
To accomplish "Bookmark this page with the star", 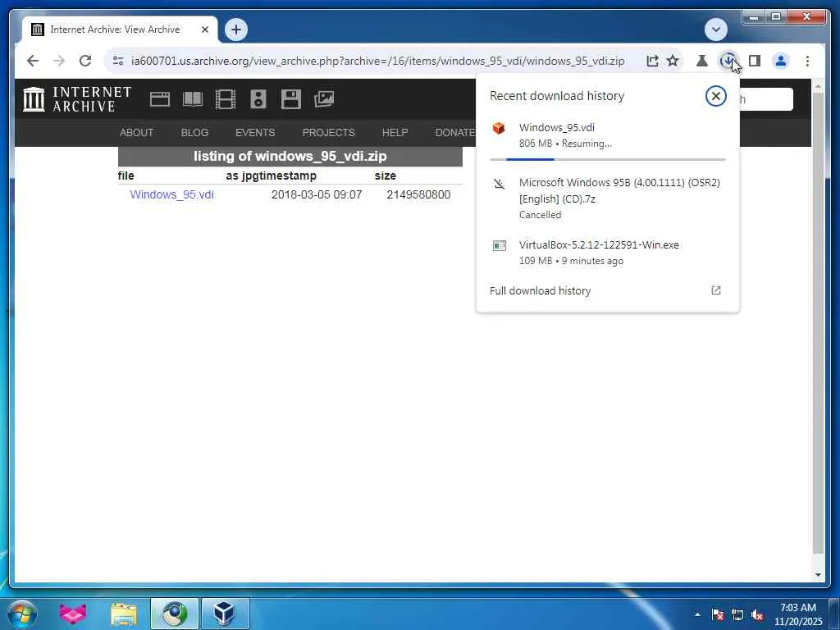I will pos(673,61).
